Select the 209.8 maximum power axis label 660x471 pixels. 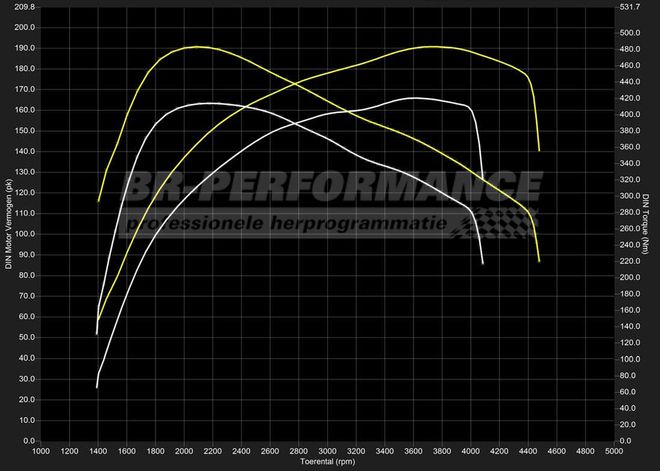(24, 6)
